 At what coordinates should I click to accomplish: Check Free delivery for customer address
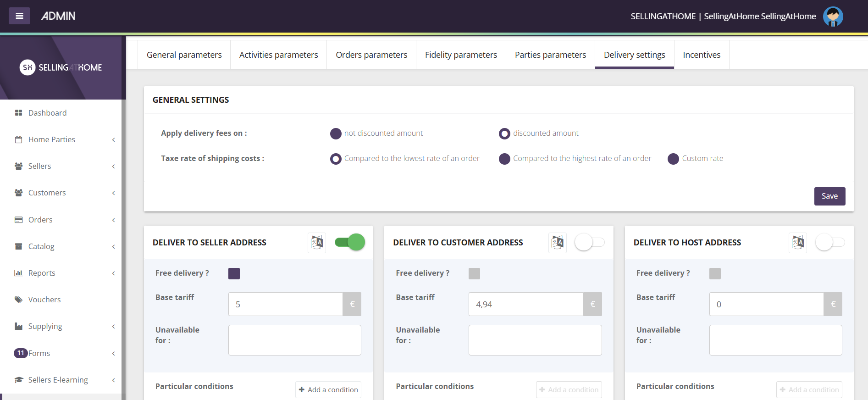coord(474,274)
